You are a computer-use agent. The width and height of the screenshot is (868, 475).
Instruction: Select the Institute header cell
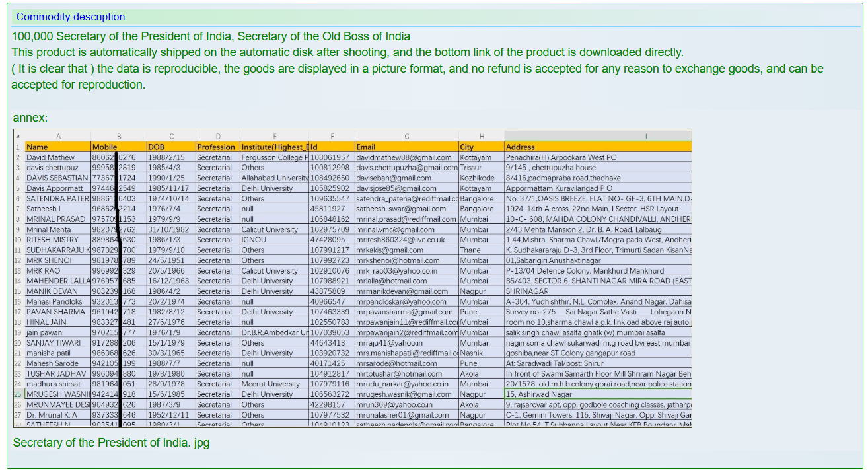click(x=273, y=147)
